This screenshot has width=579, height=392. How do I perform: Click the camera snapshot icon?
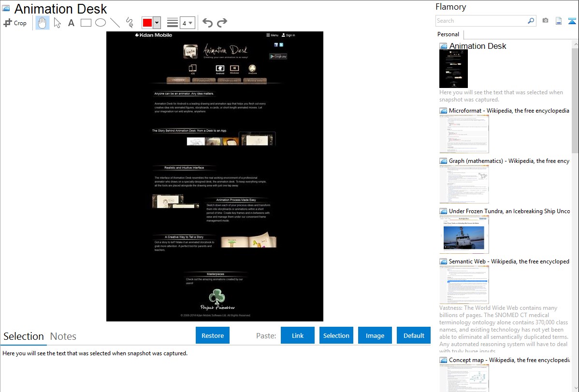(x=545, y=21)
